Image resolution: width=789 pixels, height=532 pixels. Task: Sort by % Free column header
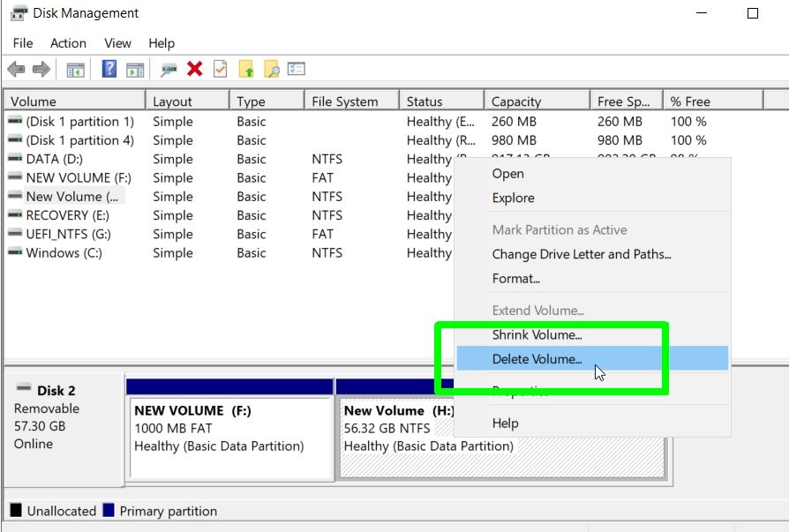[x=713, y=101]
